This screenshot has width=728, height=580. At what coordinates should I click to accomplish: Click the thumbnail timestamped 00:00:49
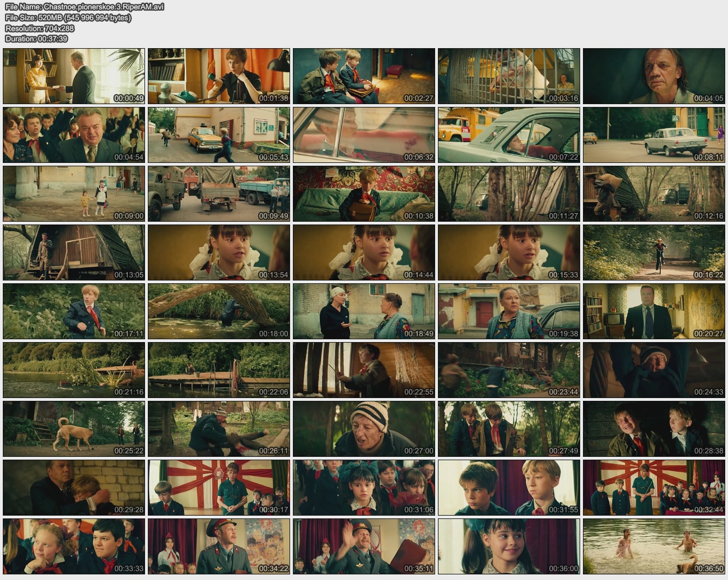[x=74, y=76]
